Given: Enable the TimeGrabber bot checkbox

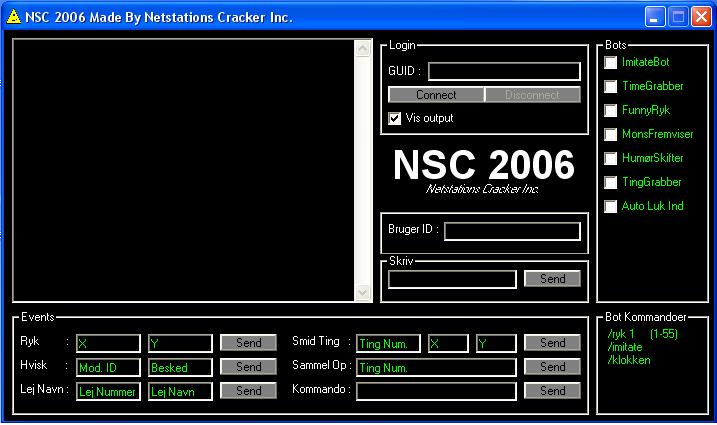Looking at the screenshot, I should coord(610,87).
